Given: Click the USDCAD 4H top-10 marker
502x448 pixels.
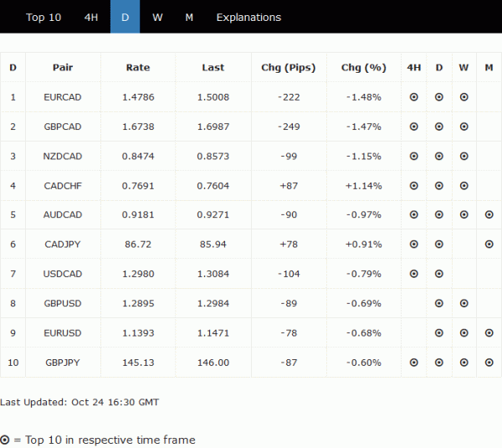Looking at the screenshot, I should click(414, 274).
